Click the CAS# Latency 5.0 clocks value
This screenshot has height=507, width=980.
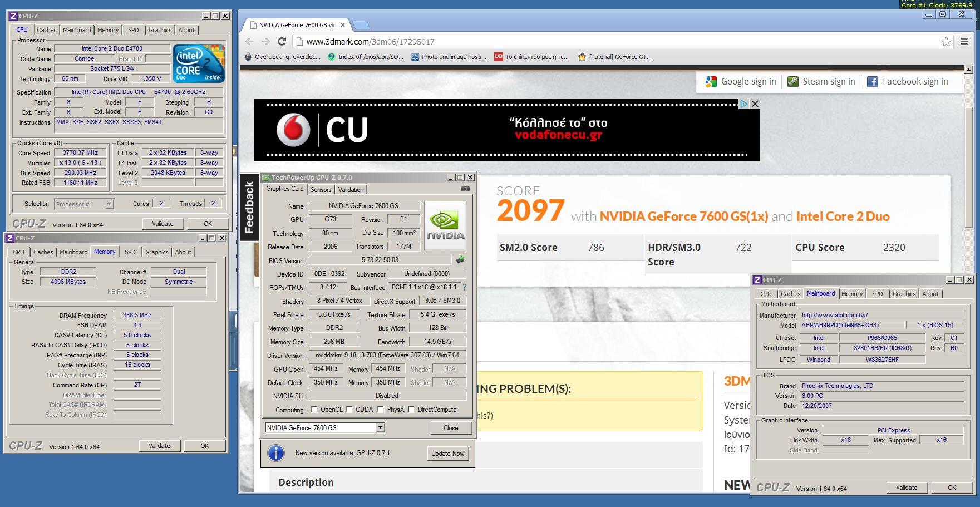tap(137, 335)
